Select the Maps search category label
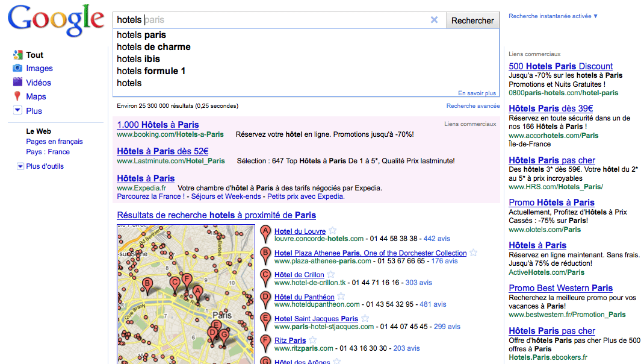The height and width of the screenshot is (364, 644). click(36, 96)
